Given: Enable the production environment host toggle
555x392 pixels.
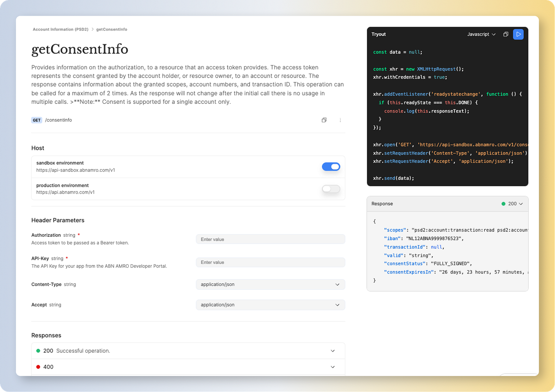Looking at the screenshot, I should [331, 189].
